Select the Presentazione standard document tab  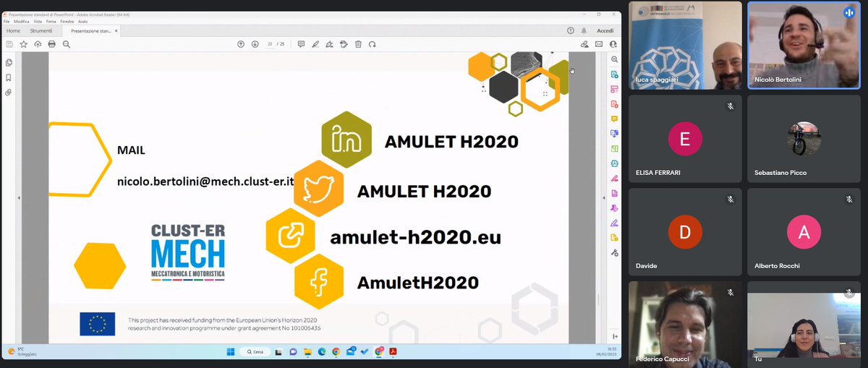tap(93, 31)
